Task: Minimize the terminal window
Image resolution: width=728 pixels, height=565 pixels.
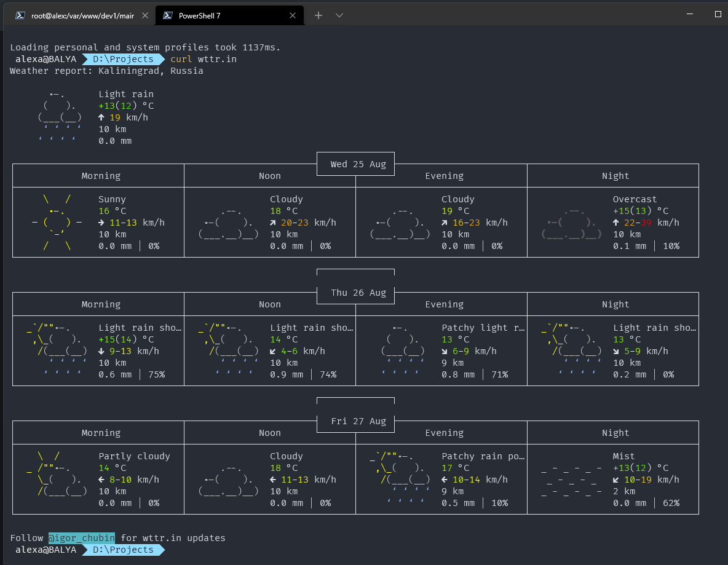Action: 689,14
